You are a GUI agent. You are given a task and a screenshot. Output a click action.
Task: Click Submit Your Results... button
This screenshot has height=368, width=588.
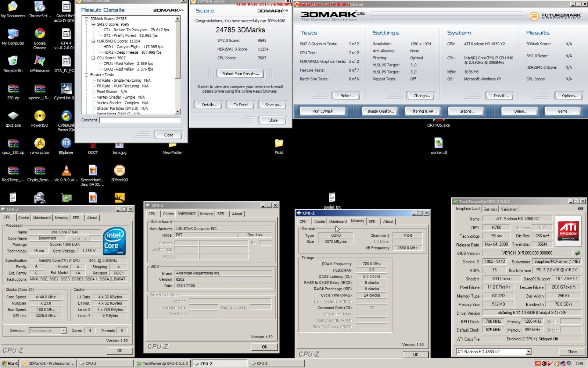pos(241,74)
